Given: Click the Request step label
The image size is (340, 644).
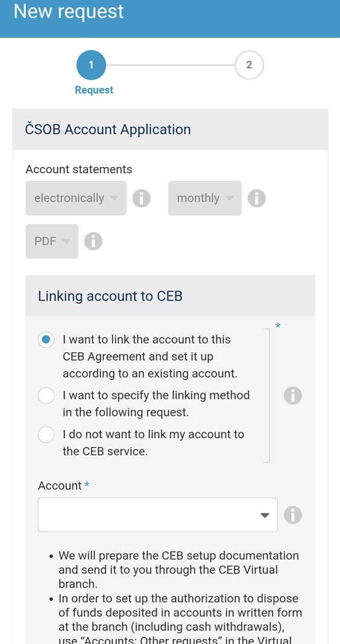Looking at the screenshot, I should [94, 90].
